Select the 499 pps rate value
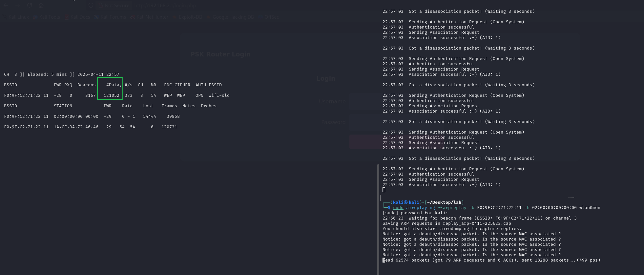This screenshot has width=644, height=275. point(589,260)
